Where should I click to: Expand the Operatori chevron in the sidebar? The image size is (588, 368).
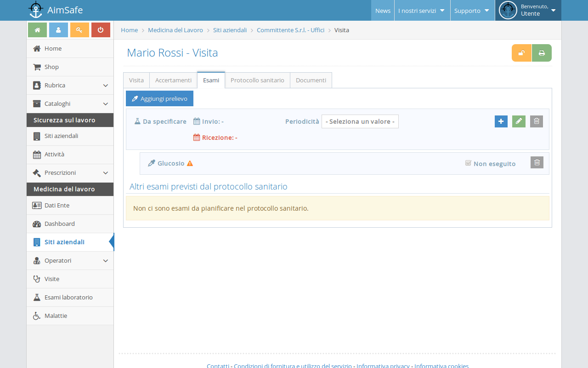point(106,261)
